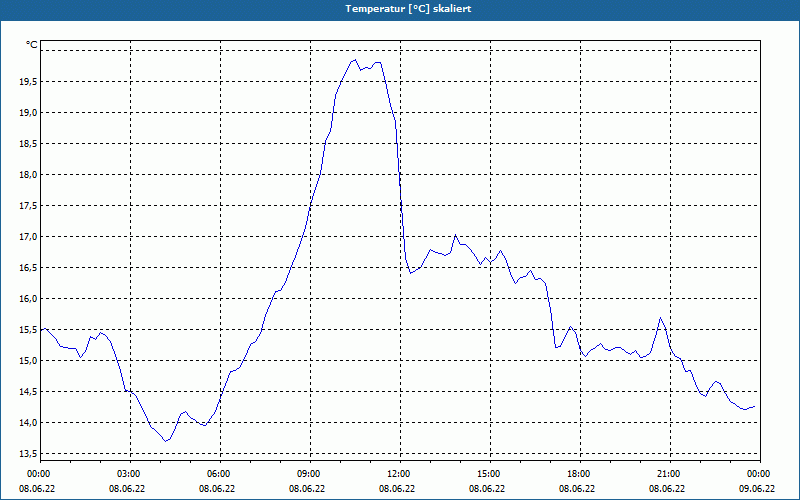This screenshot has width=800, height=500.
Task: Select the 18,0 y-axis label
Action: tap(28, 174)
